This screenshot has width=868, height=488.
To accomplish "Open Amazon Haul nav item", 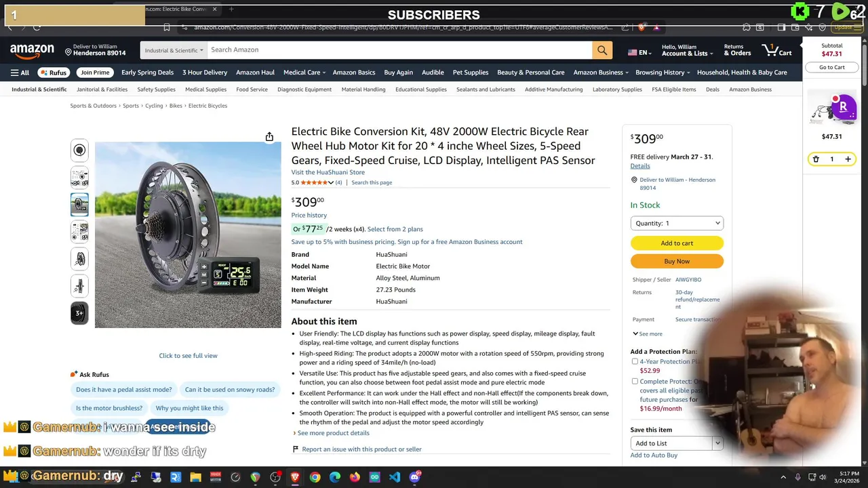I will [x=255, y=73].
